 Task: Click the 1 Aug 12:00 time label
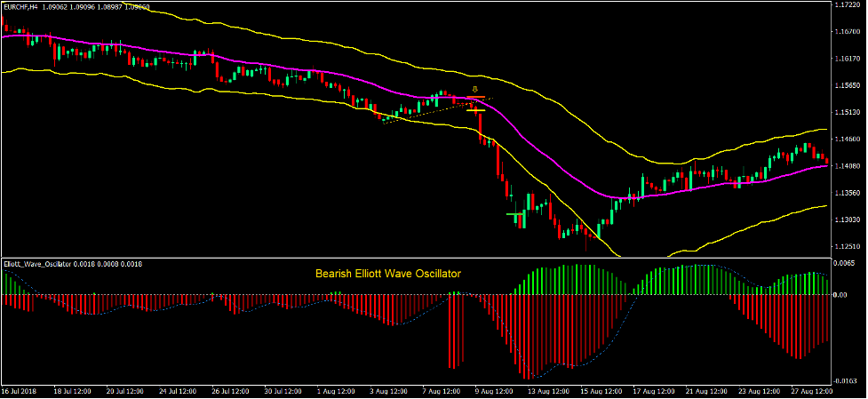pyautogui.click(x=337, y=391)
